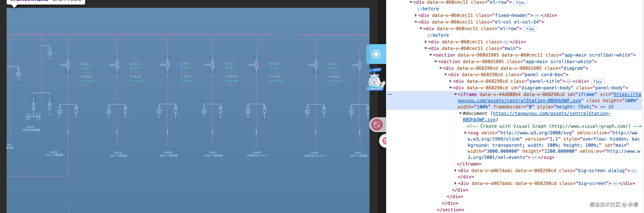Image resolution: width=644 pixels, height=213 pixels.
Task: Click the blue settings gear button
Action: tap(376, 54)
